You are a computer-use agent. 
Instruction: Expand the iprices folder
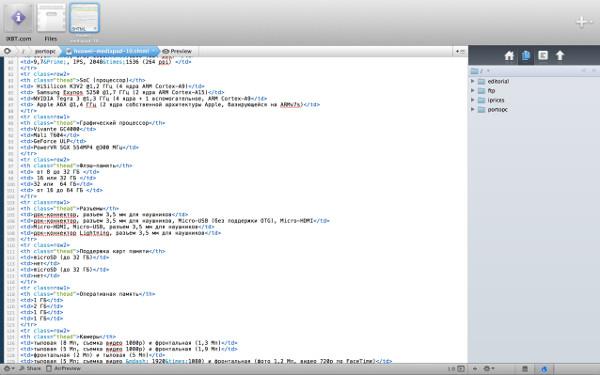(x=473, y=100)
